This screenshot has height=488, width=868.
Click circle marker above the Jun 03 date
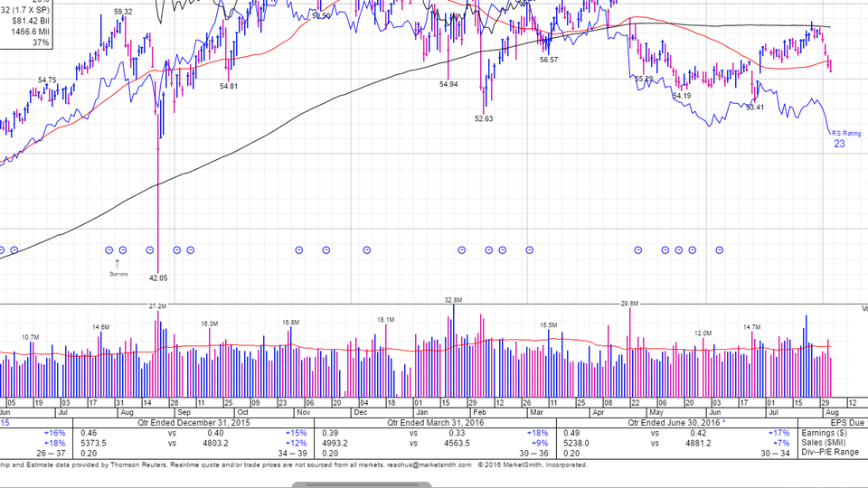coord(719,250)
